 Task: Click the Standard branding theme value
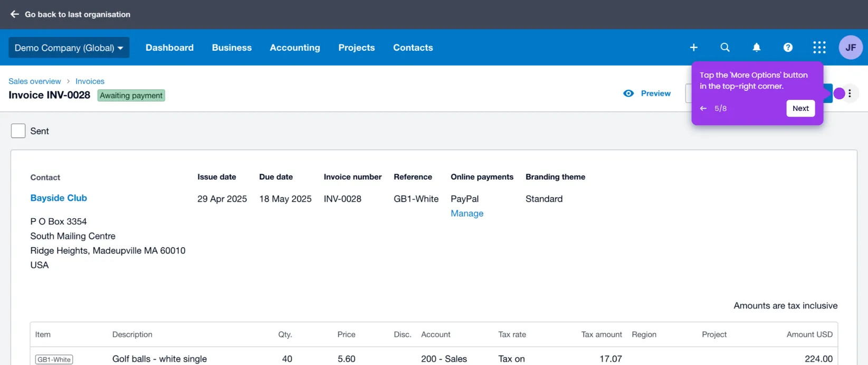coord(544,199)
